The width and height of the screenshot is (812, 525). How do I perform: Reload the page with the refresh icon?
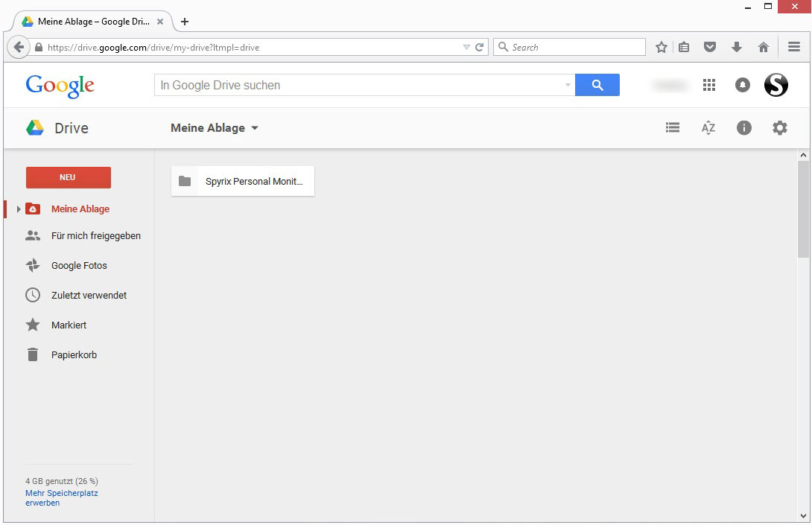point(480,47)
